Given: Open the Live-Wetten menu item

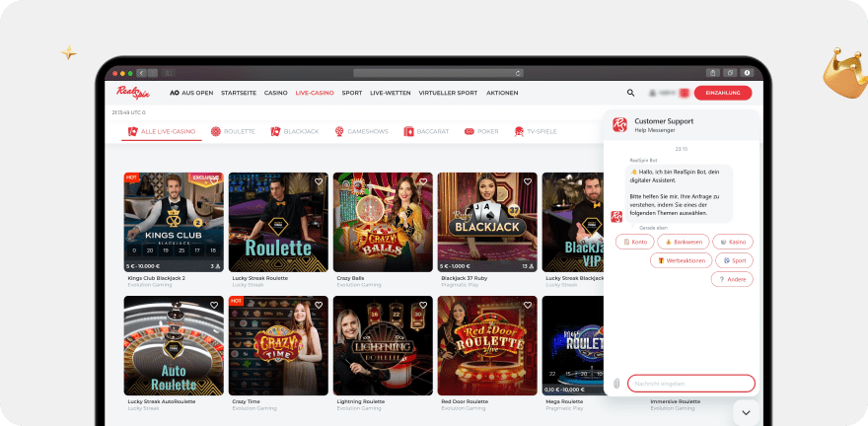Looking at the screenshot, I should tap(391, 93).
